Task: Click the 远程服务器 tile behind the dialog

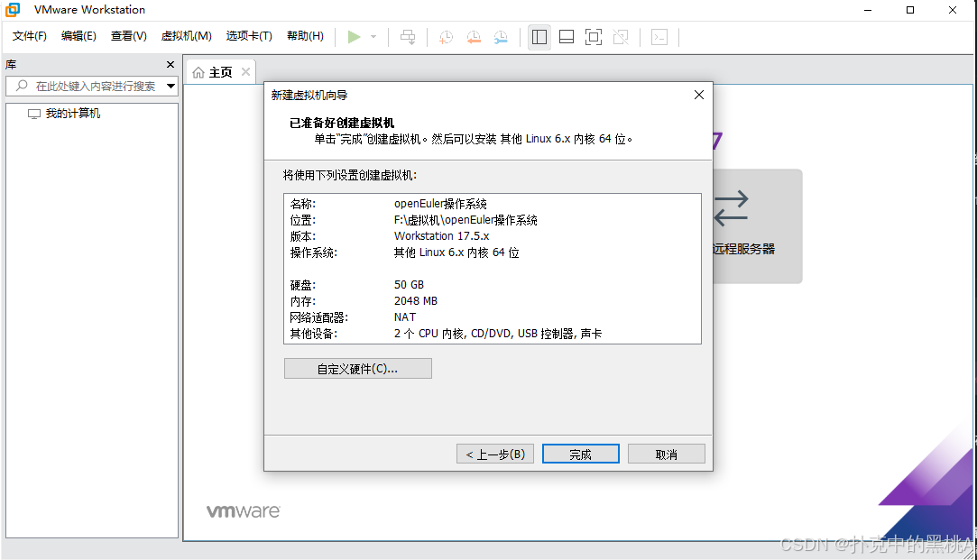Action: click(x=756, y=226)
